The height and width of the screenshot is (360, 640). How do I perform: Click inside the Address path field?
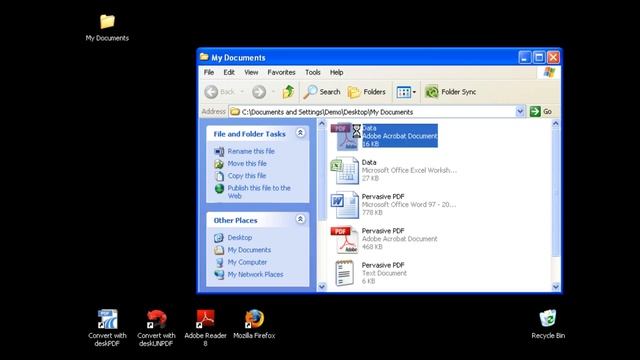(372, 111)
